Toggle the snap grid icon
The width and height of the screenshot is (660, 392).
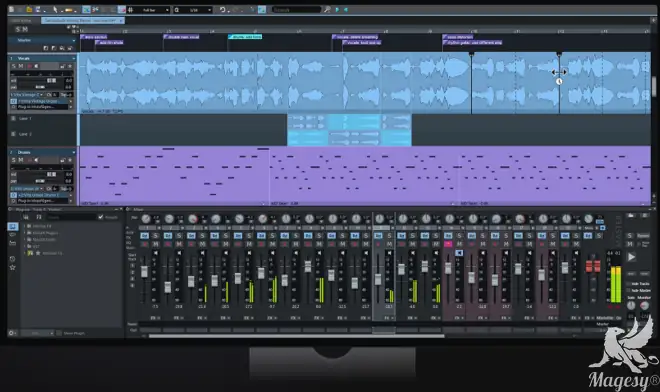pos(130,9)
